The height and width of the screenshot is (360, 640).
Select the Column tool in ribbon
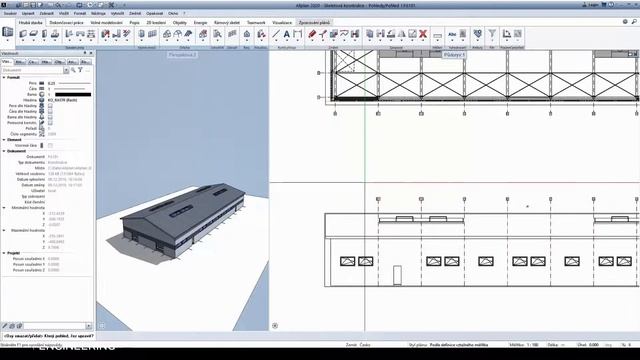click(x=44, y=34)
